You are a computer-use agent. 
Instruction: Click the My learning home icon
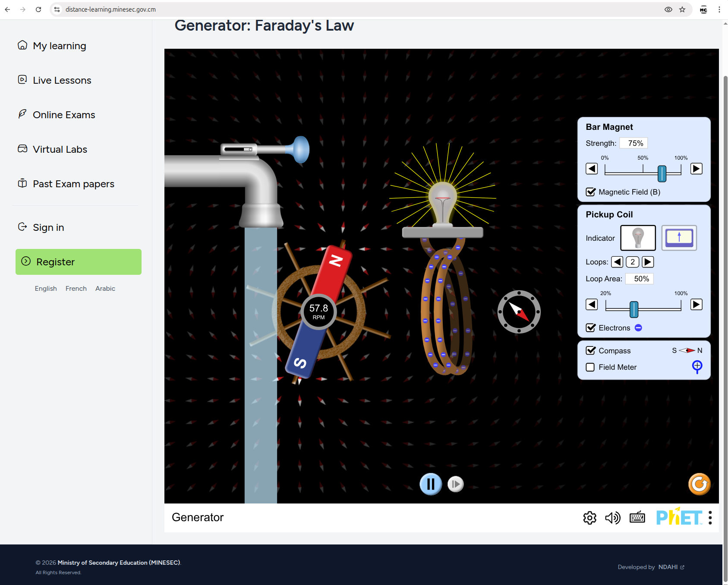point(22,45)
